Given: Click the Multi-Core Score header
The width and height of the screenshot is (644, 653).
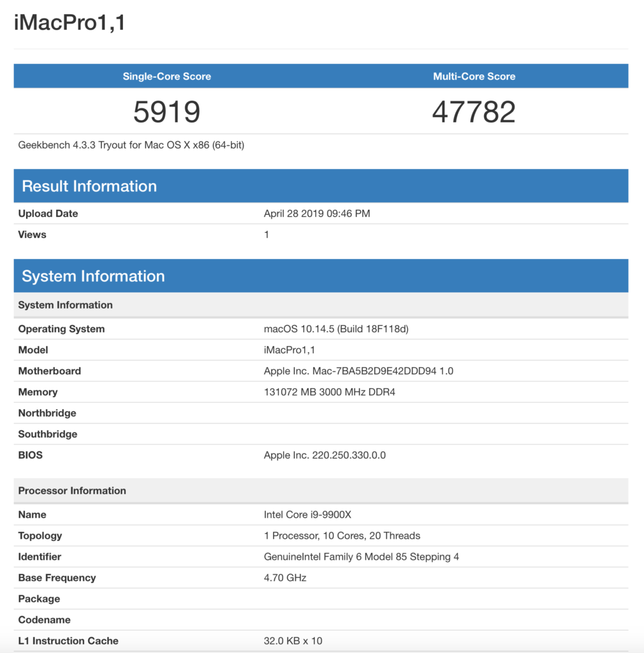Looking at the screenshot, I should pos(474,77).
